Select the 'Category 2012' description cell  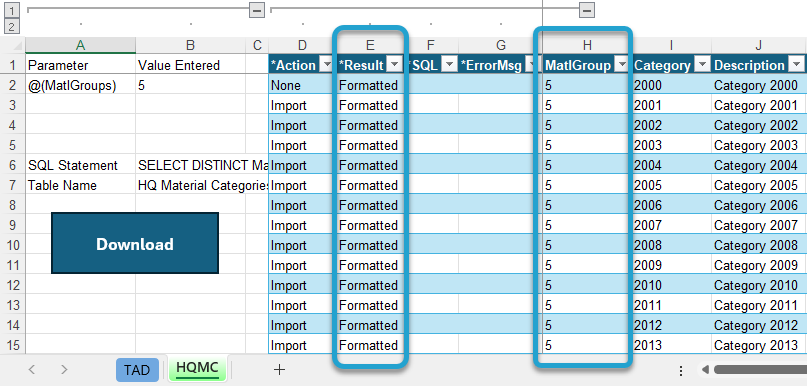(x=759, y=325)
